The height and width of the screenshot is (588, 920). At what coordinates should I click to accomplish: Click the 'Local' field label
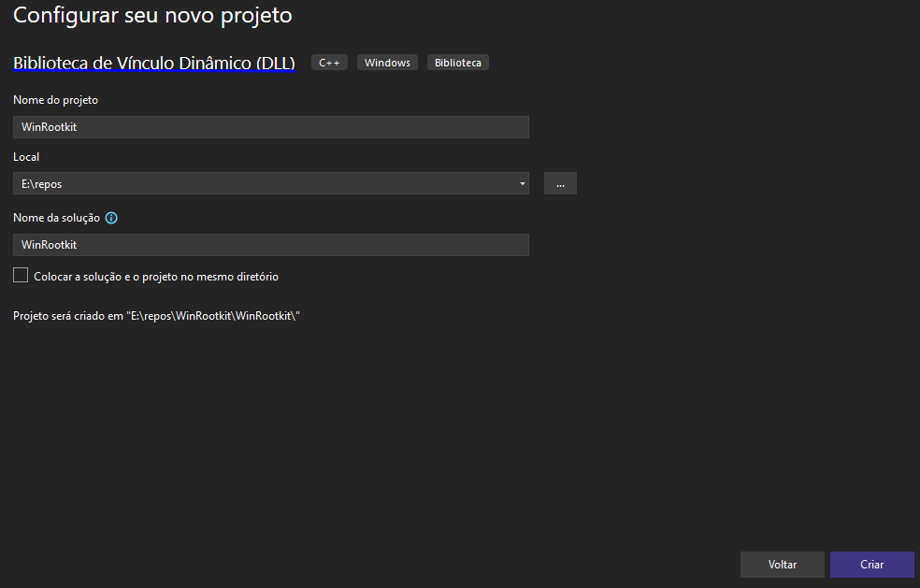[x=26, y=157]
